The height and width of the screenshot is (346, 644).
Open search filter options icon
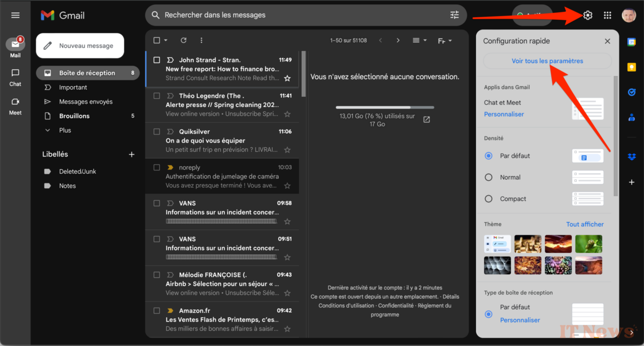(455, 15)
